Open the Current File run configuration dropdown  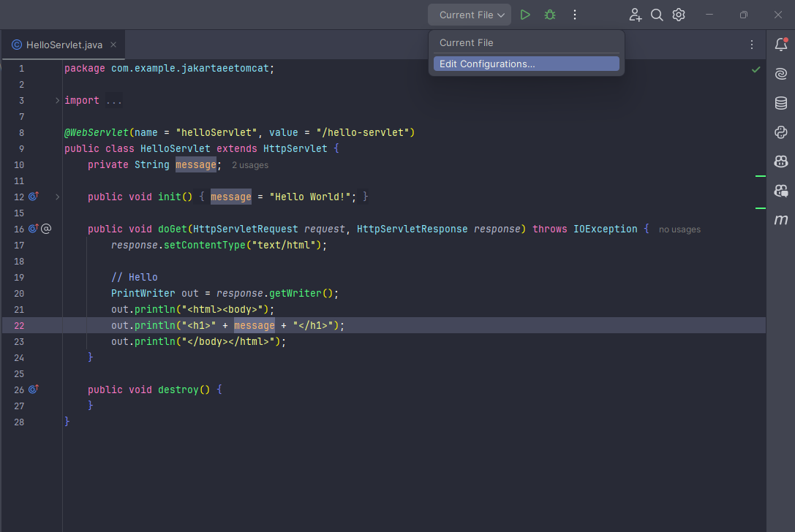click(469, 14)
